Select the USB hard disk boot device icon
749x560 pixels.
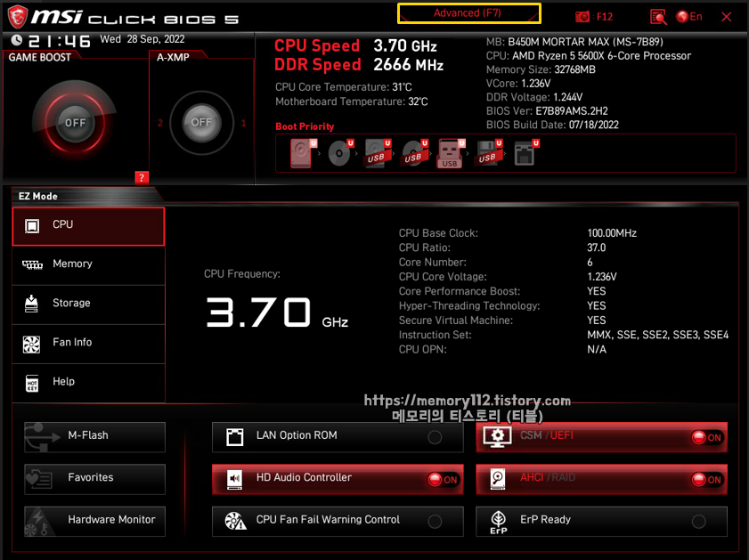pos(378,153)
